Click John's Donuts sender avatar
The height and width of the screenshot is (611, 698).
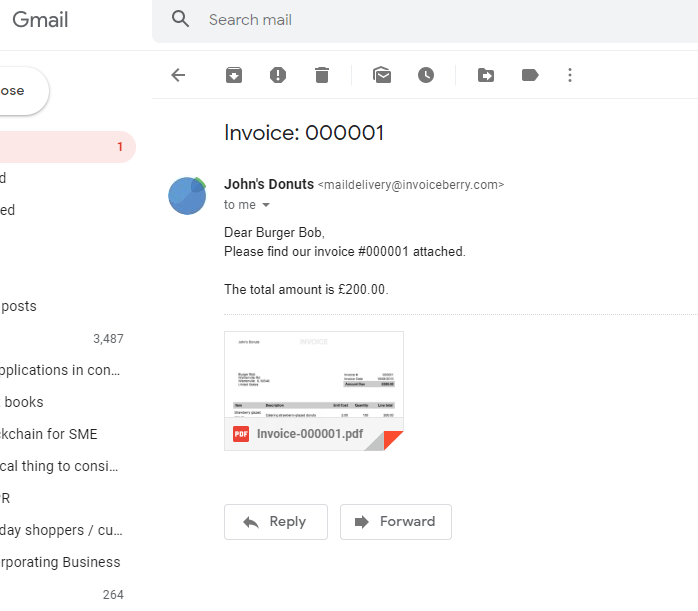tap(187, 196)
